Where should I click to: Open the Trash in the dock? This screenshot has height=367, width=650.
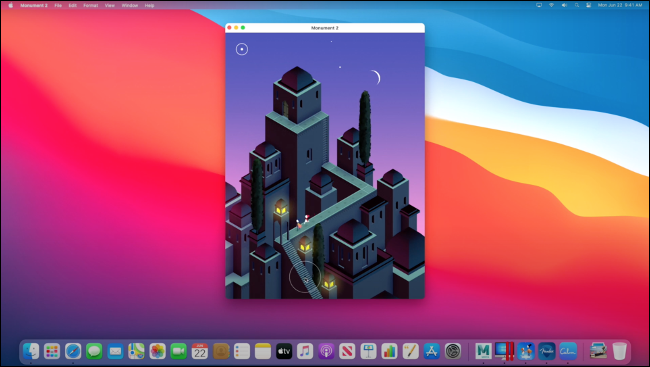tap(619, 351)
